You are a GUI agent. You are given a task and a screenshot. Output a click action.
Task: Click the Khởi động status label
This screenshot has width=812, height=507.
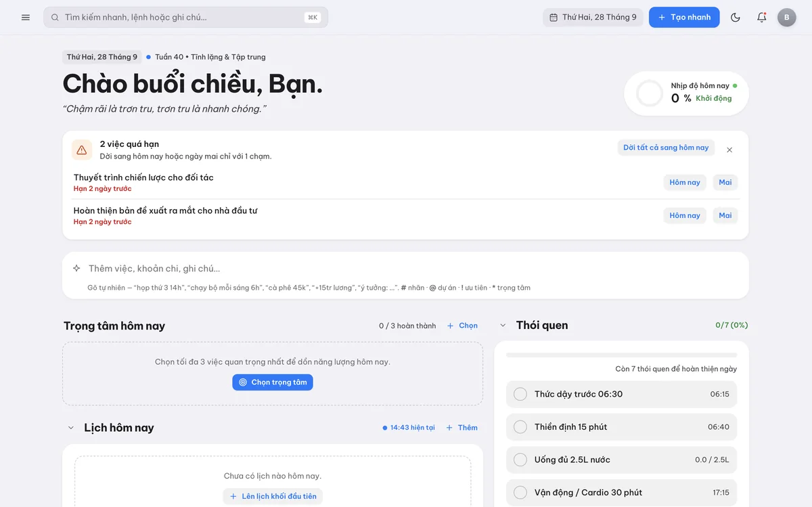point(714,98)
